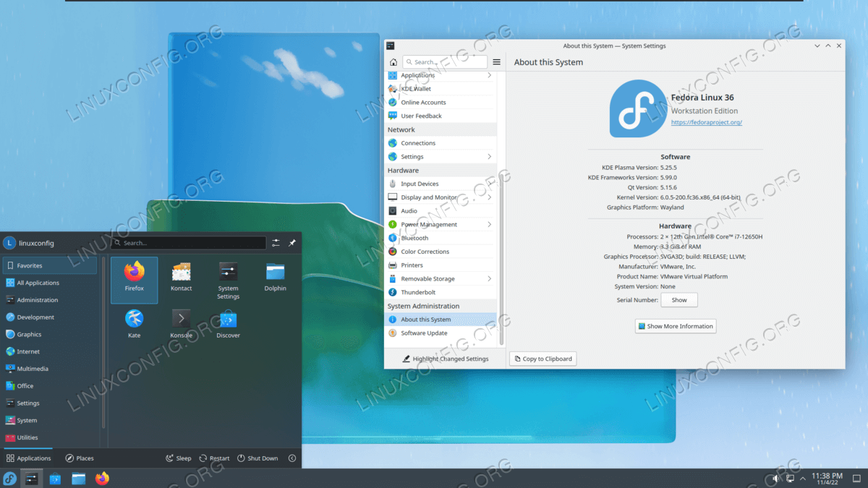Launch the Kate text editor

click(x=134, y=325)
